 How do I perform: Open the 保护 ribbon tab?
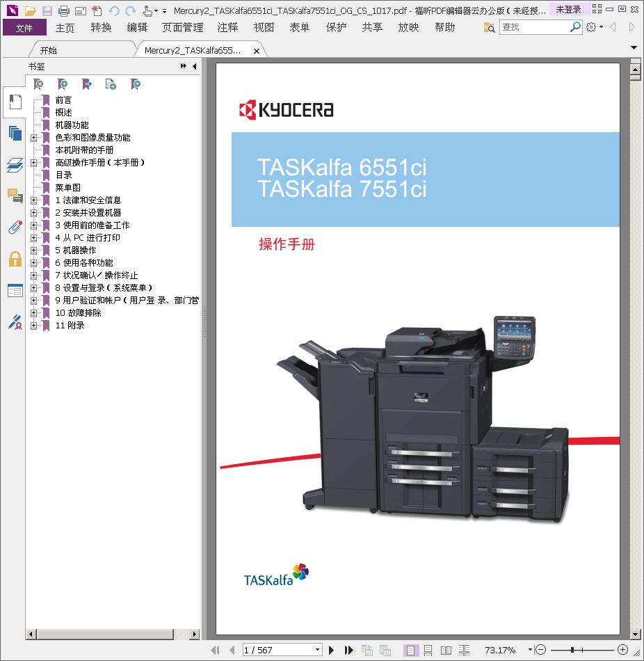(336, 28)
